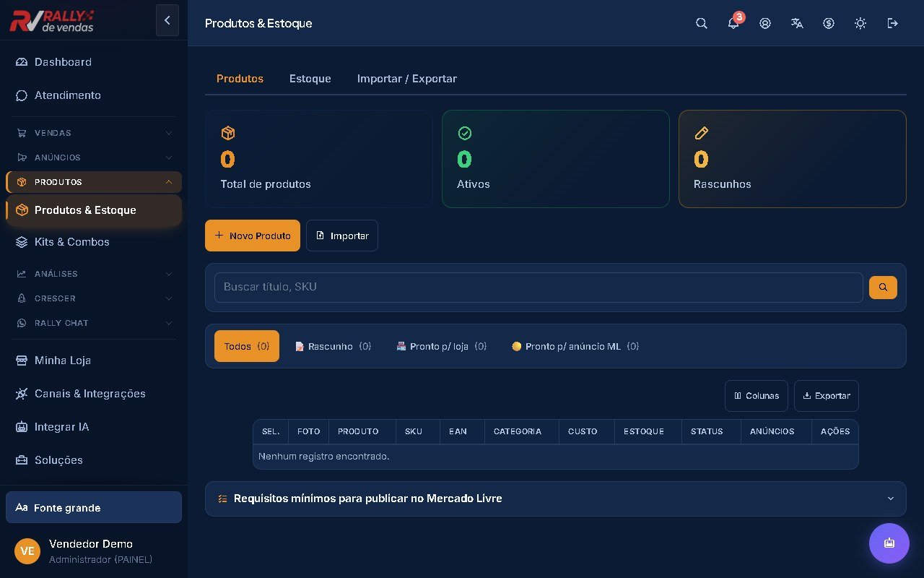
Task: Switch to the Estoque tab
Action: coord(310,79)
